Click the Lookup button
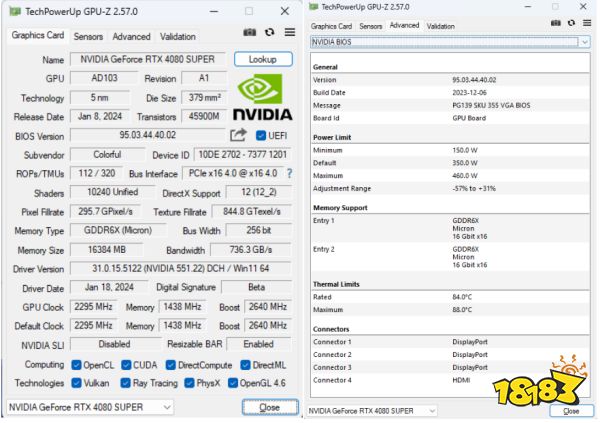This screenshot has height=423, width=600. click(x=263, y=59)
